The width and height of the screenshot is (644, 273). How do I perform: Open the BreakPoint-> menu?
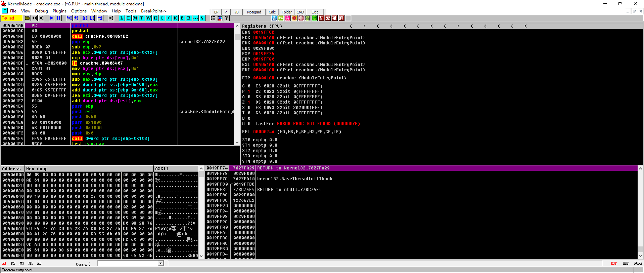(x=154, y=11)
